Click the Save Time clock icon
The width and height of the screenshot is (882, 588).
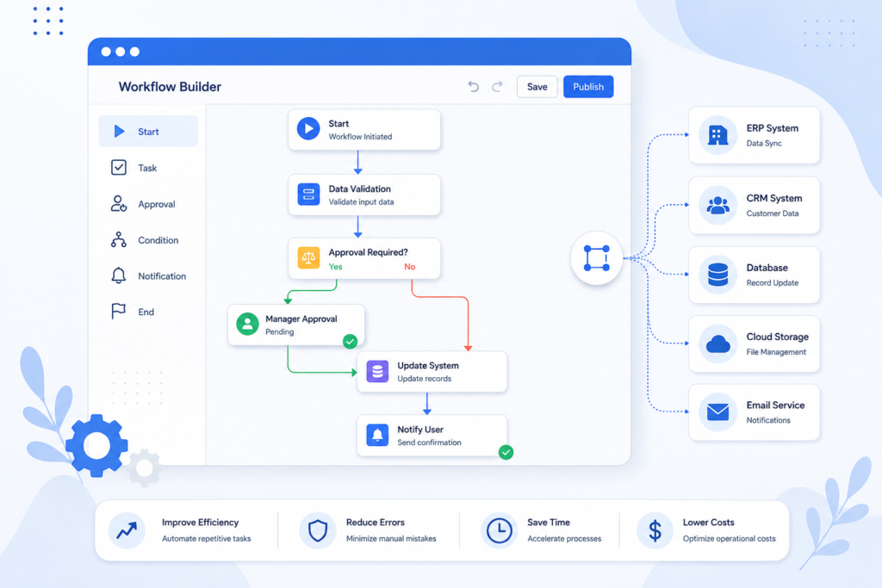coord(499,530)
